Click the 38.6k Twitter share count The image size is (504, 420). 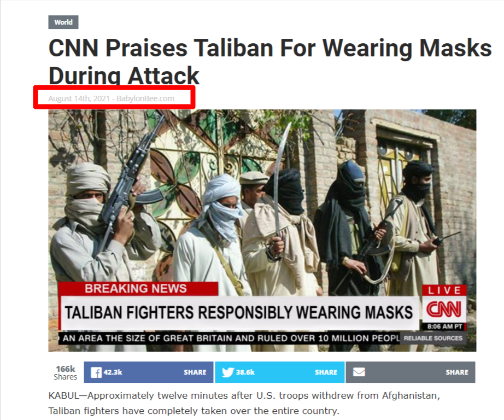pyautogui.click(x=245, y=372)
